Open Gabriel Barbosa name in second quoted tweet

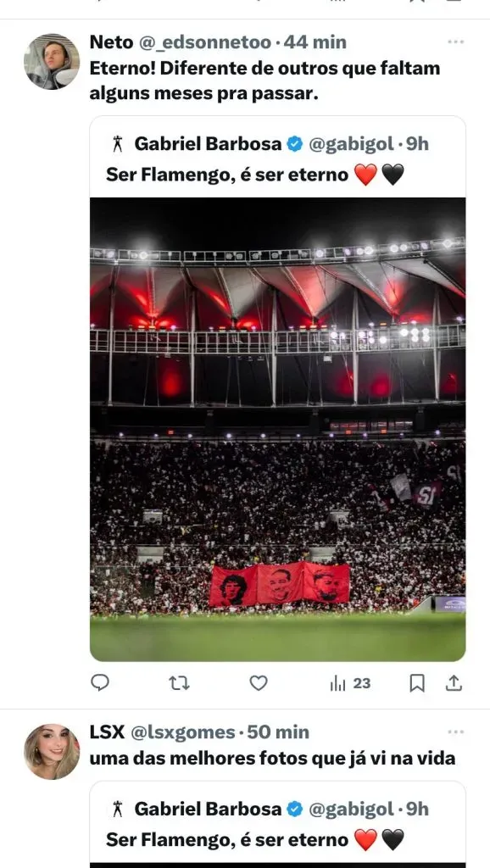click(208, 810)
